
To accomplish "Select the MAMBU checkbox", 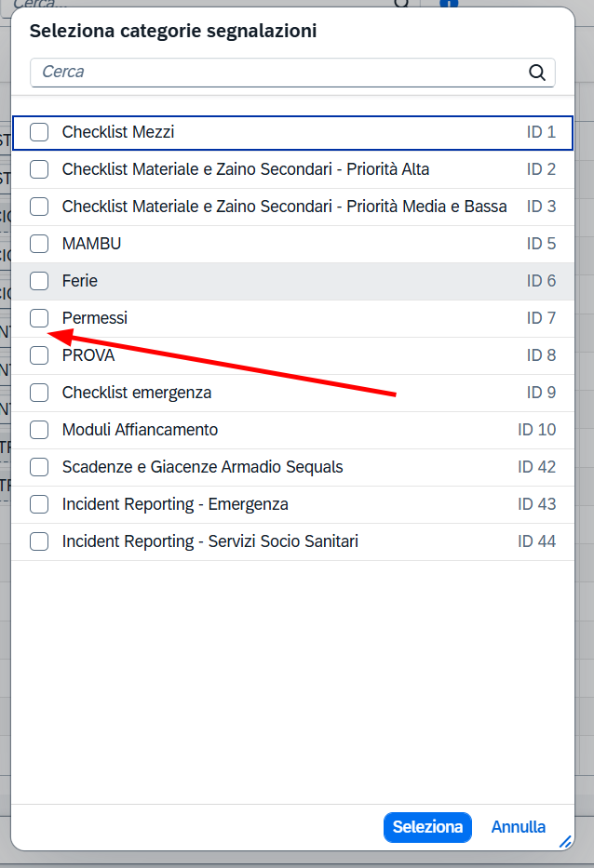I will point(39,244).
